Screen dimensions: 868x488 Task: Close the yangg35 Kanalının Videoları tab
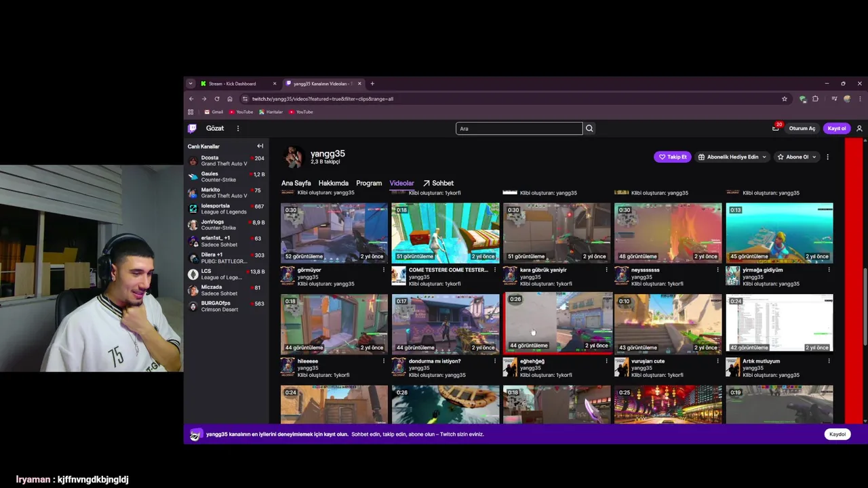click(359, 83)
